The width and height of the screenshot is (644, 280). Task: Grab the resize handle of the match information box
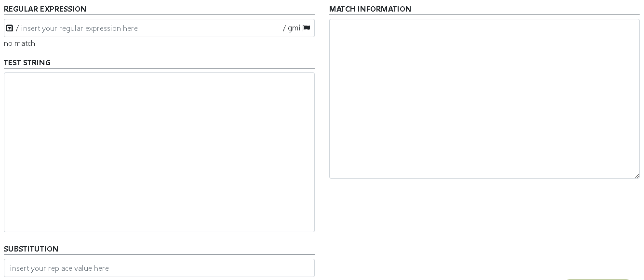(x=637, y=176)
